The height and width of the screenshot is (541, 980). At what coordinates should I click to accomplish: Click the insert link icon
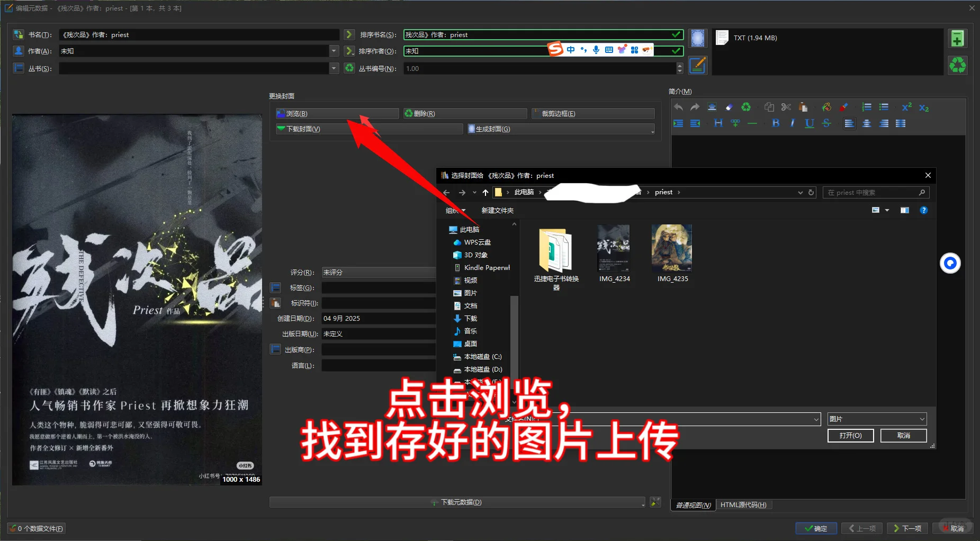(735, 123)
